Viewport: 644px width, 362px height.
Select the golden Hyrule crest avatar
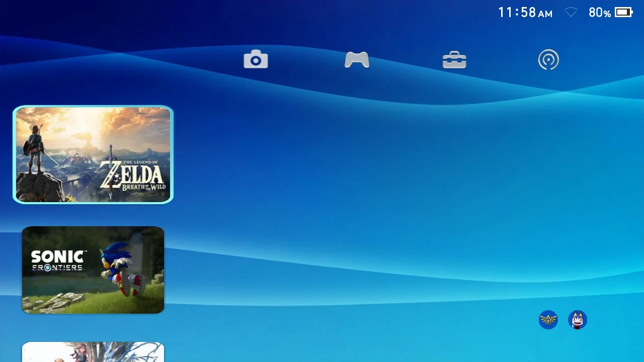click(548, 320)
